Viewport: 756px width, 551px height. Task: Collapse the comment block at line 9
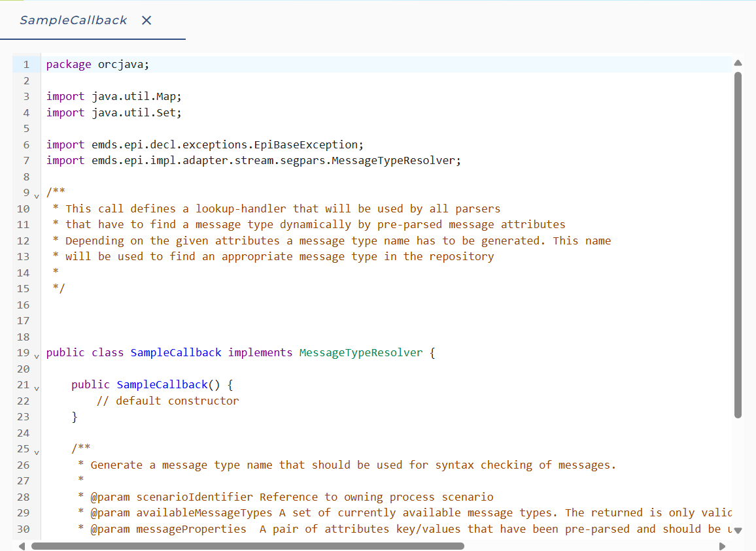37,196
